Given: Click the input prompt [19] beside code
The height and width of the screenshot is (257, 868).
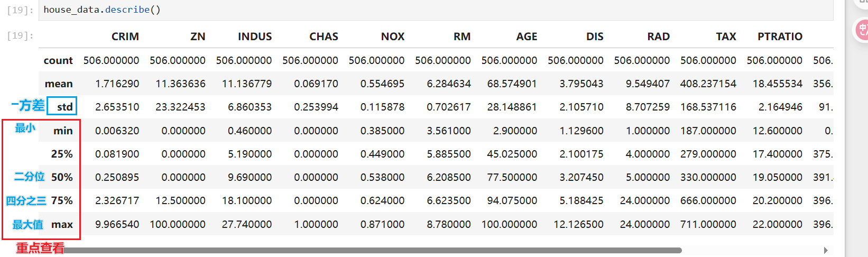Looking at the screenshot, I should tap(20, 10).
